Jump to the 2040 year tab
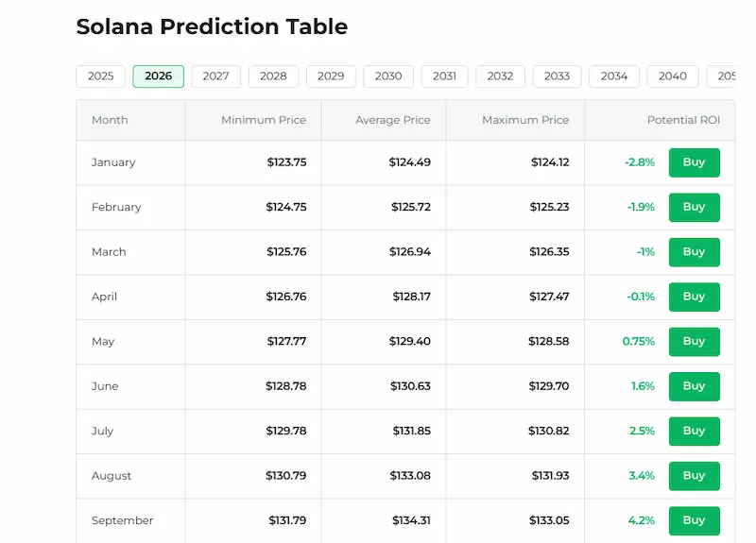 [673, 76]
